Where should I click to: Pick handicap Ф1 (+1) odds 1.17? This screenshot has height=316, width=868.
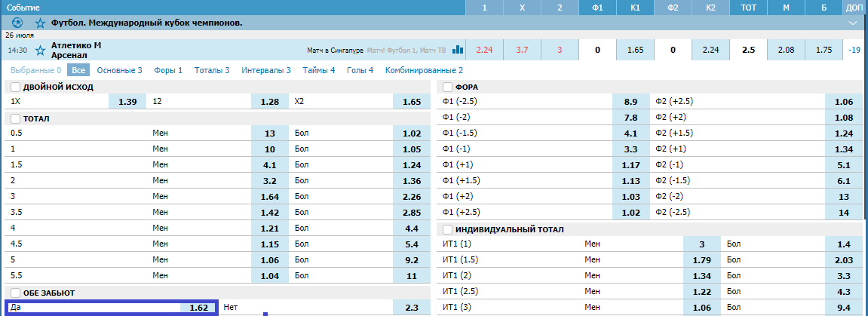pyautogui.click(x=630, y=165)
